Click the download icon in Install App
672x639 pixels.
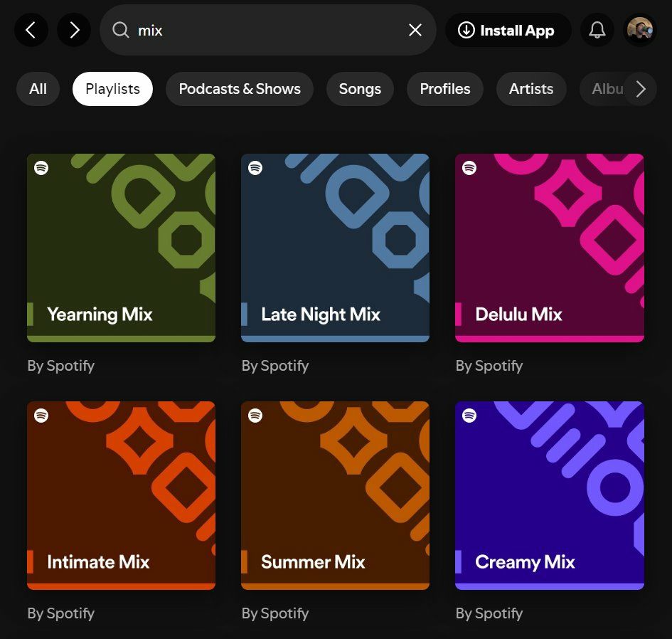[466, 30]
